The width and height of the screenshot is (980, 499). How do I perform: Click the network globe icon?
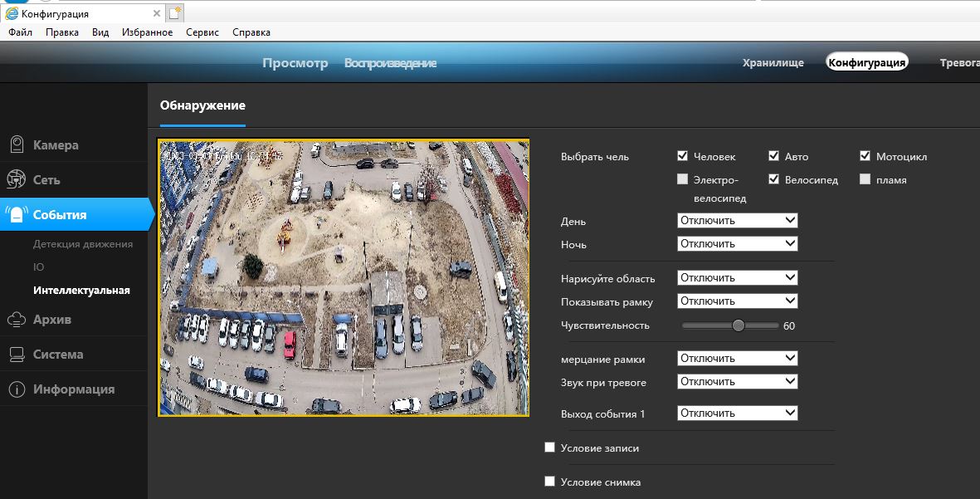click(16, 180)
